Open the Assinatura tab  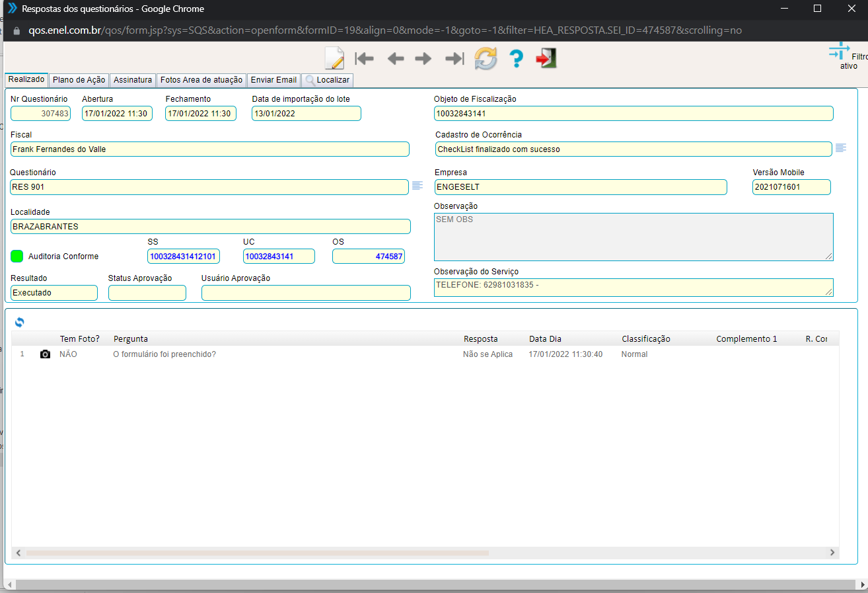(x=133, y=80)
